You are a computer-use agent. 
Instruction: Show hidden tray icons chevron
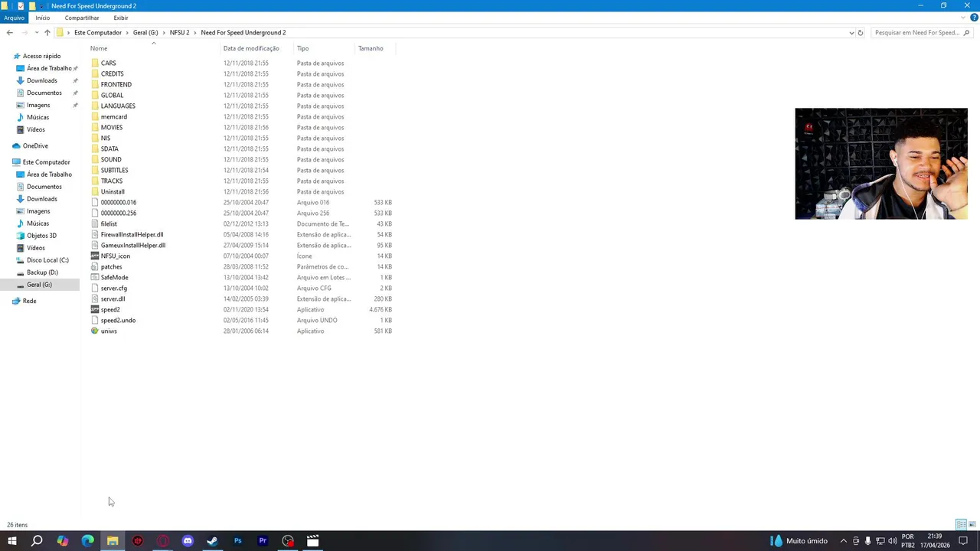point(844,541)
